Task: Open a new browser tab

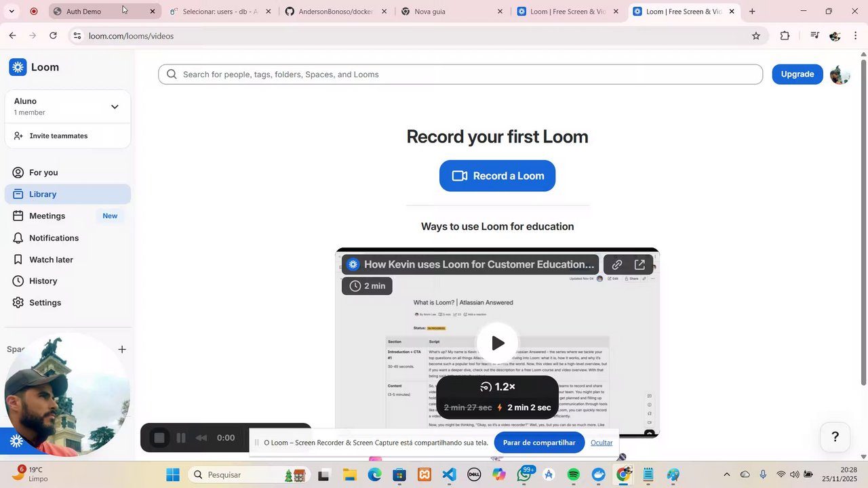Action: [x=752, y=12]
